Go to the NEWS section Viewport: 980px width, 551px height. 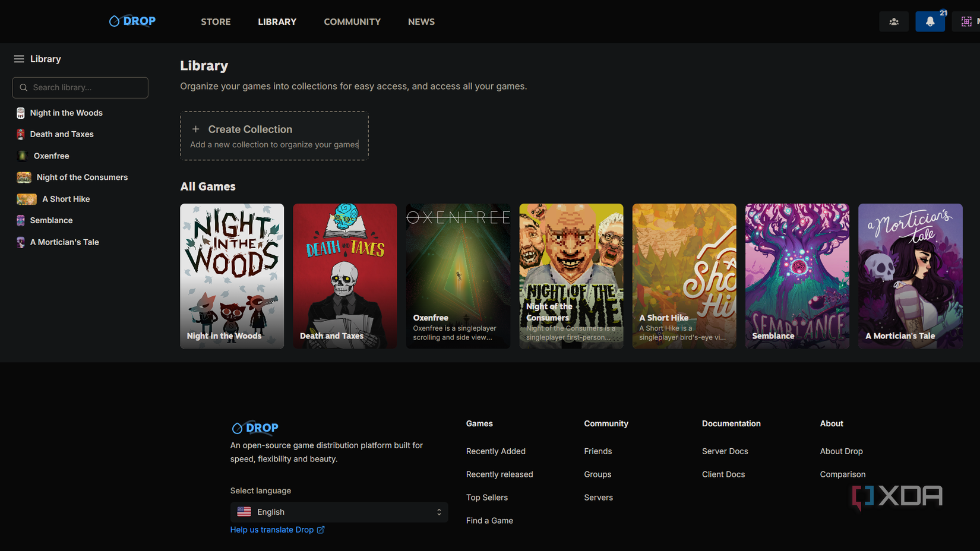click(421, 21)
